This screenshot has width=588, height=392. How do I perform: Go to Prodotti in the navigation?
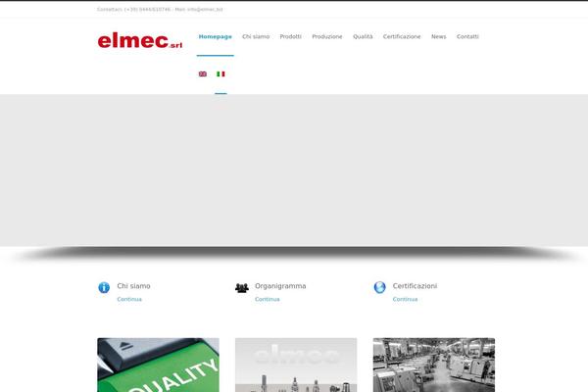291,37
